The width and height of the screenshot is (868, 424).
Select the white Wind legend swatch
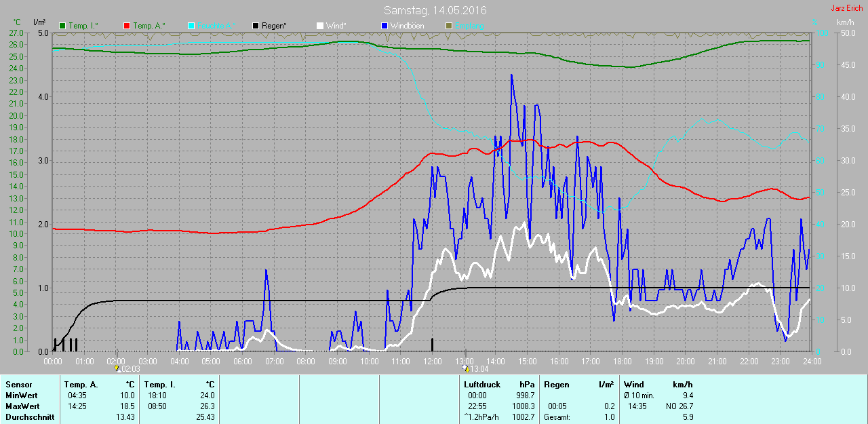[x=320, y=26]
